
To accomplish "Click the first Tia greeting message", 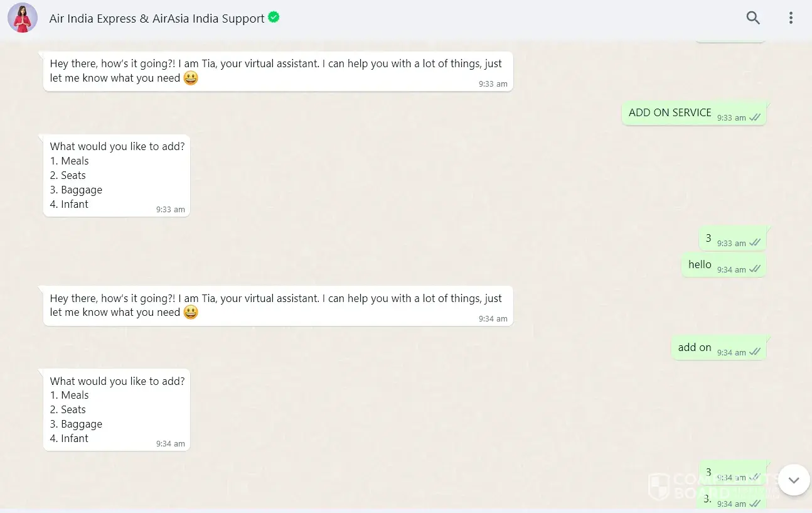I will click(x=278, y=71).
